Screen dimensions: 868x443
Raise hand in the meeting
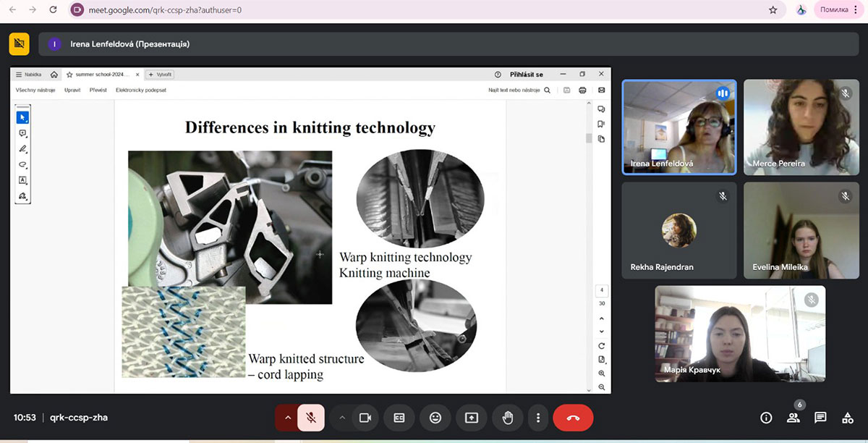(508, 418)
